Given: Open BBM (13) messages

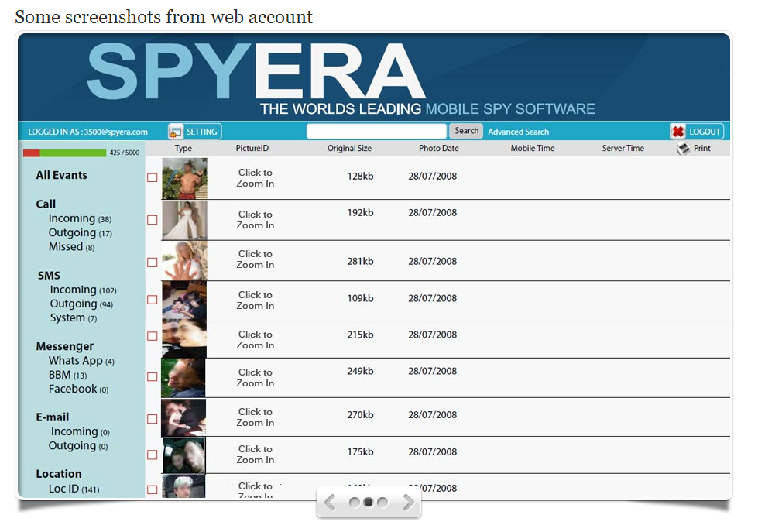Looking at the screenshot, I should click(67, 375).
